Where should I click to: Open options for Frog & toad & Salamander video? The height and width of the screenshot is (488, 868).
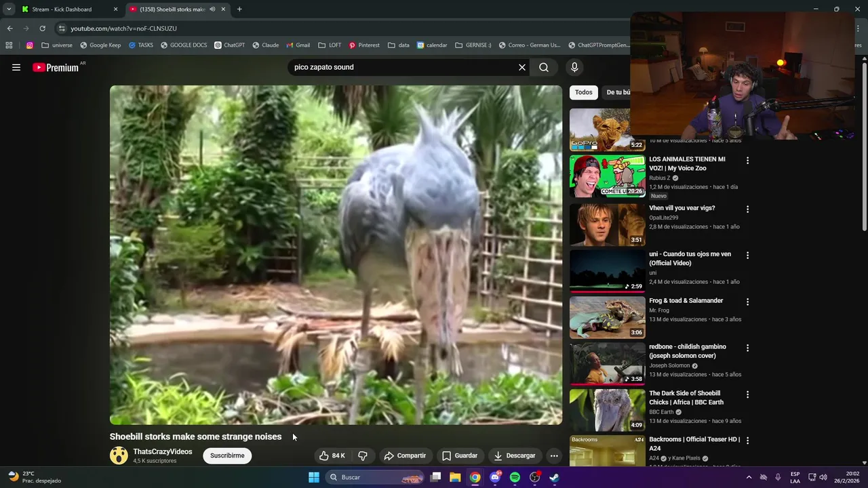click(x=747, y=302)
